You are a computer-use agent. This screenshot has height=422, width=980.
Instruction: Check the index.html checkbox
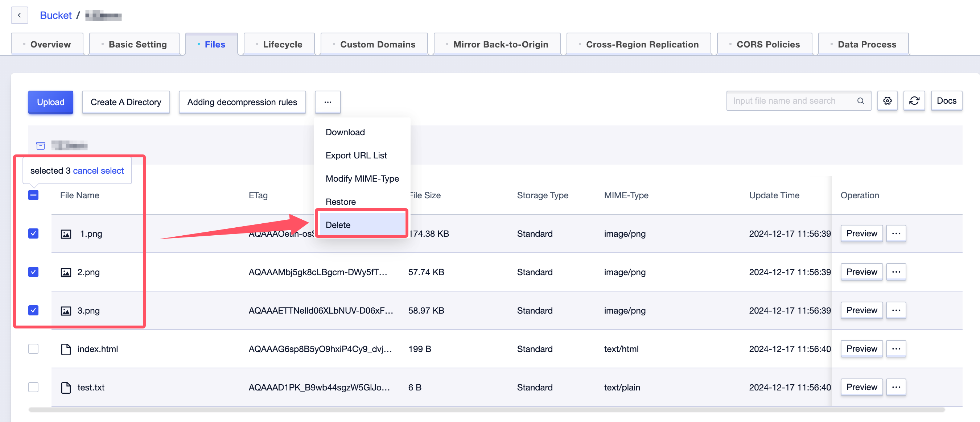click(x=33, y=349)
